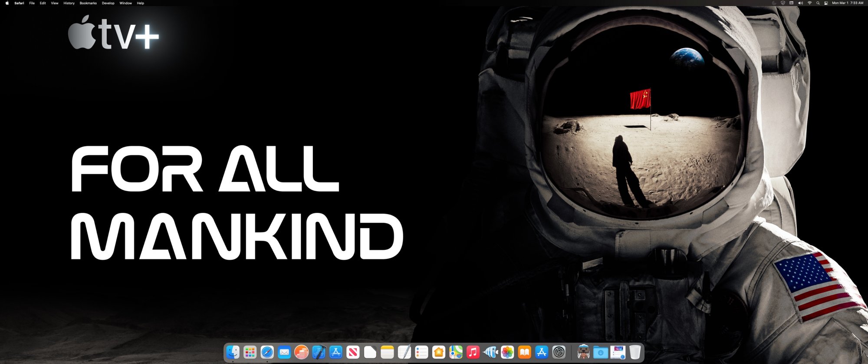Open Control Center in menu bar

(826, 3)
